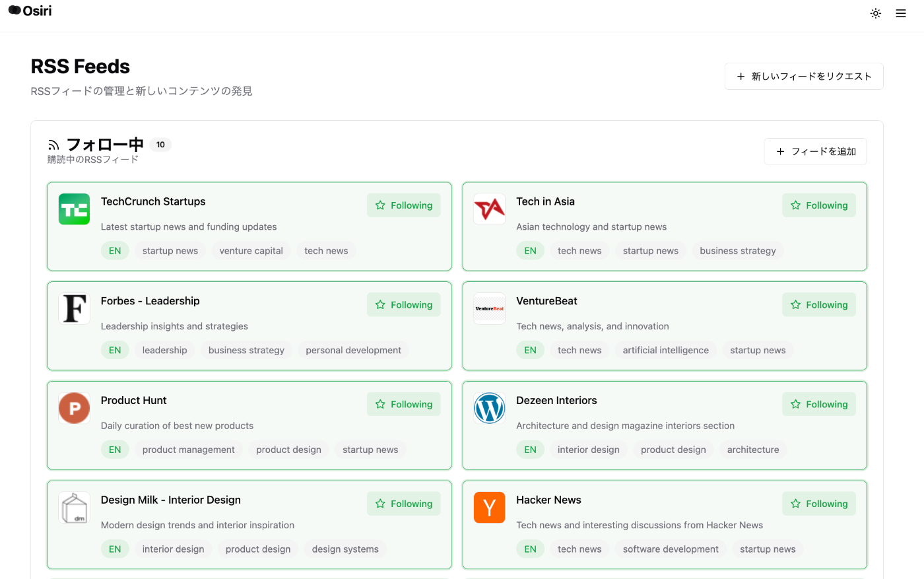The width and height of the screenshot is (924, 579).
Task: Click the Product Hunt P logo
Action: [x=74, y=408]
